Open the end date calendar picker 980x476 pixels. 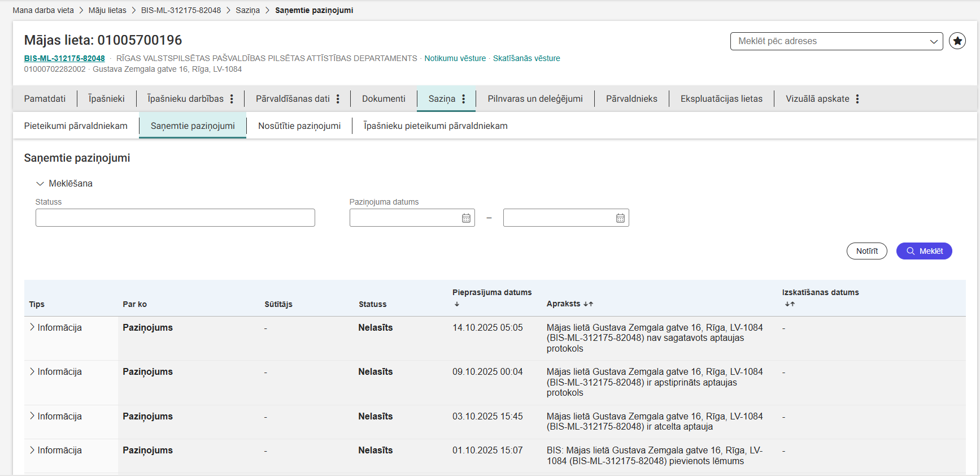[x=620, y=218]
